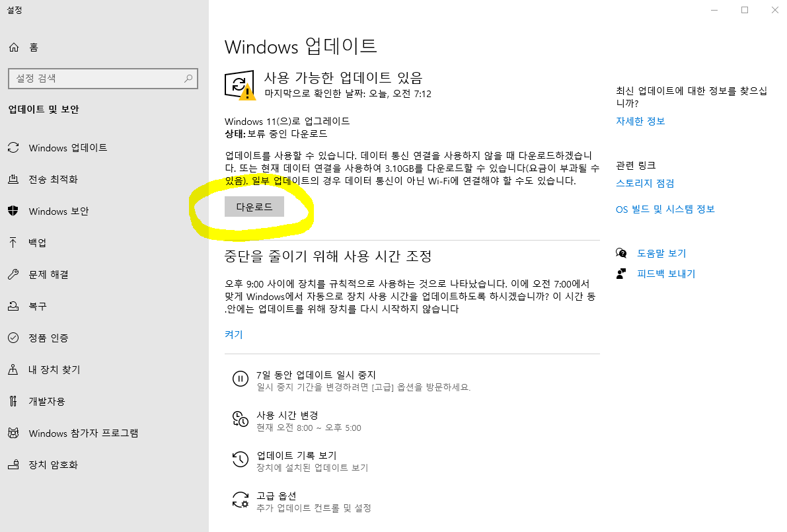Image resolution: width=787 pixels, height=532 pixels.
Task: Close the 설정 window
Action: tap(774, 10)
